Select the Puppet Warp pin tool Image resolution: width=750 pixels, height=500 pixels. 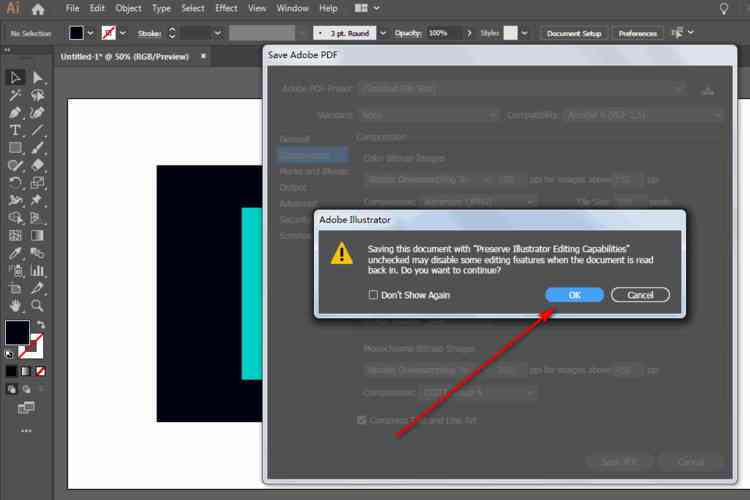(x=37, y=200)
